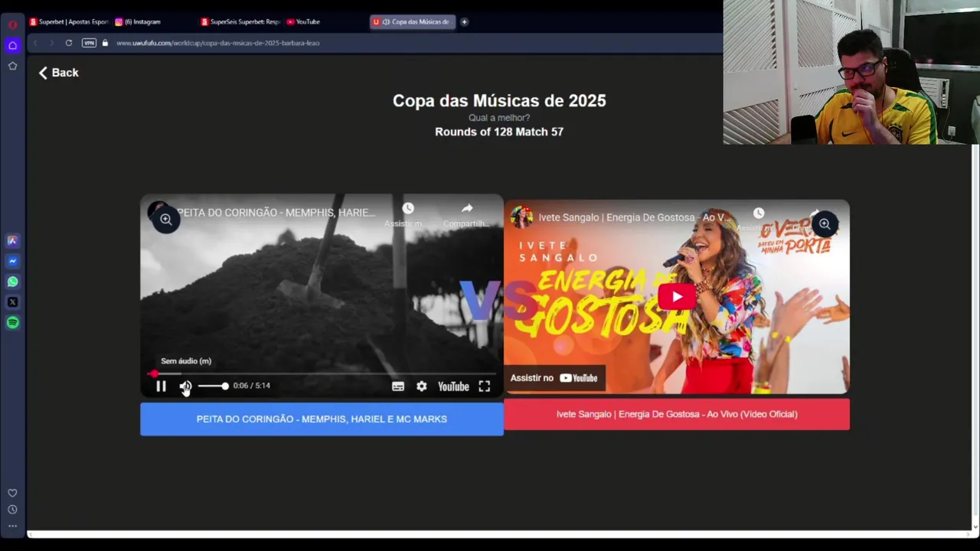Switch to Superbet Apostas tab
The image size is (980, 551).
[69, 21]
